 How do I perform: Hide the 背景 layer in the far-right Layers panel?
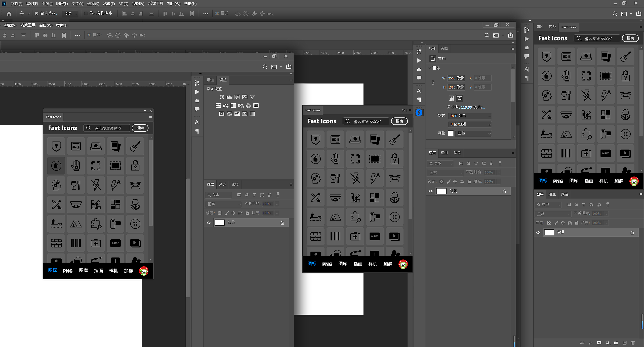tap(538, 232)
